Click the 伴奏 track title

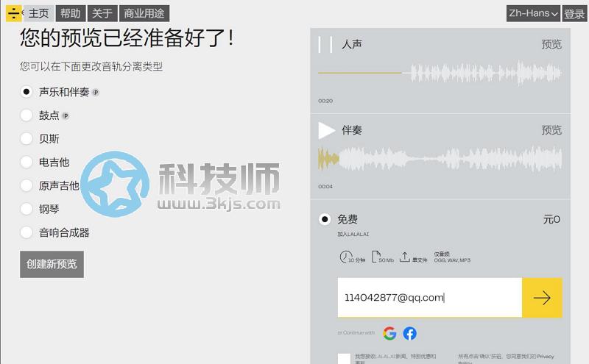352,130
